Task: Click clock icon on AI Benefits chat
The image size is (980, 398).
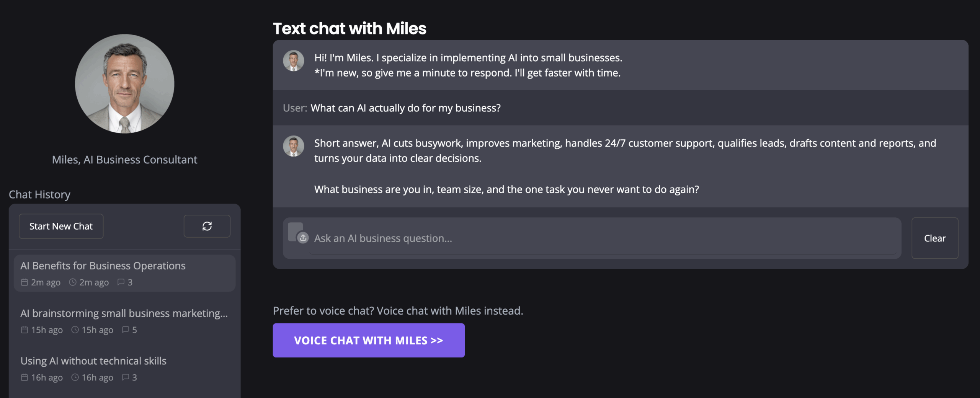Action: coord(73,282)
